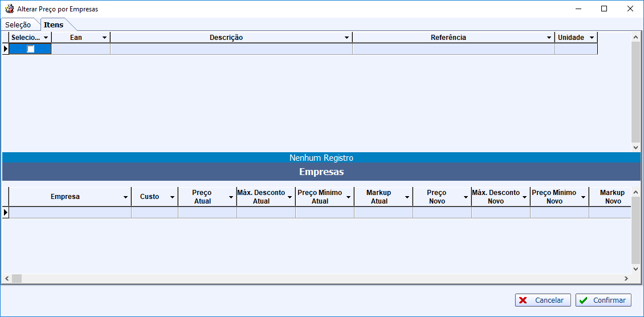
Task: Open the Unidade column dropdown arrow
Action: point(592,38)
